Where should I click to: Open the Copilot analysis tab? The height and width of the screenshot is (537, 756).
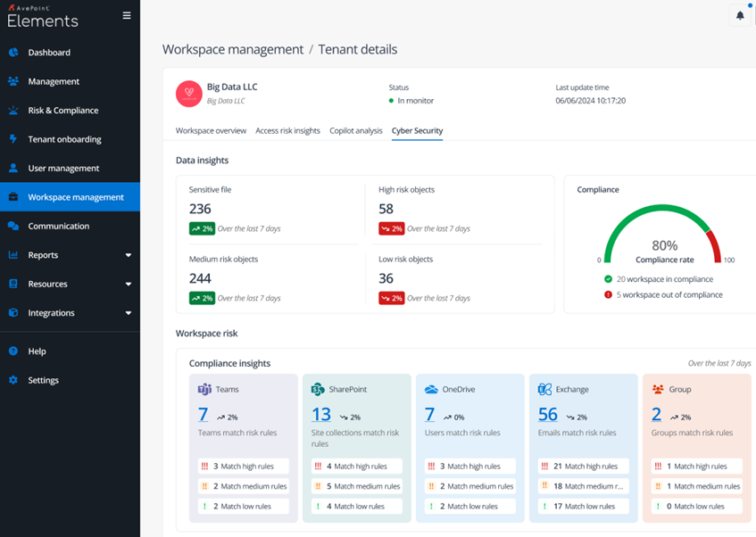pyautogui.click(x=356, y=130)
